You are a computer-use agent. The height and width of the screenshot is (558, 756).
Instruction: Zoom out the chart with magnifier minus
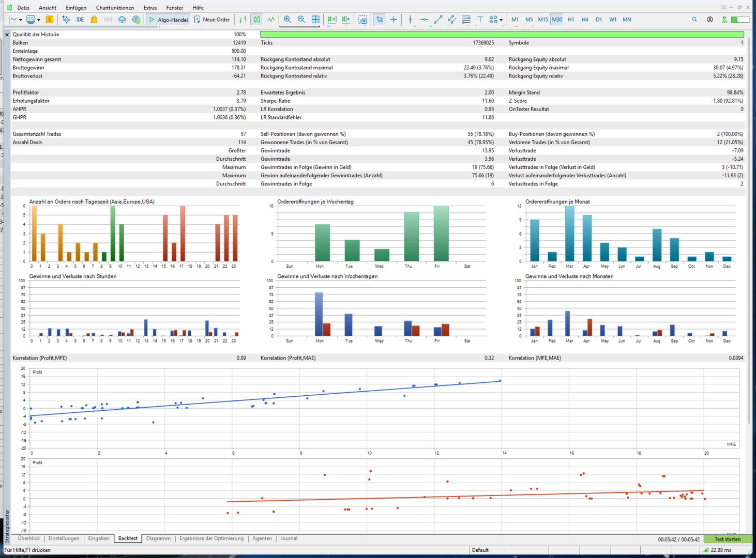301,20
